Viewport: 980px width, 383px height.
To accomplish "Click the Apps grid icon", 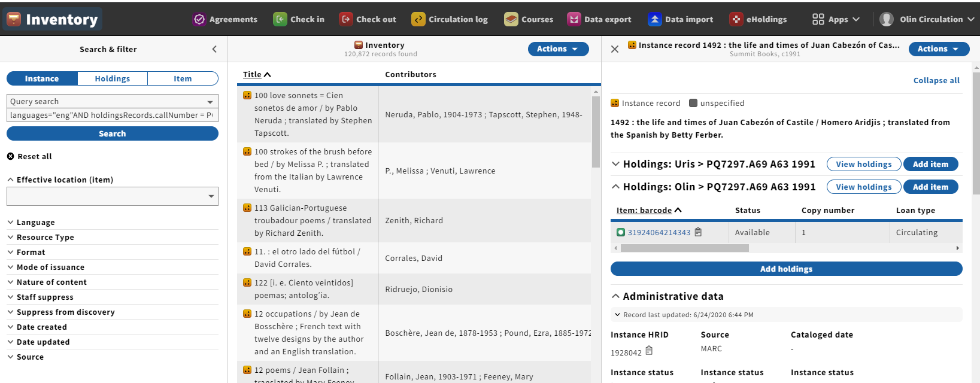I will 818,19.
